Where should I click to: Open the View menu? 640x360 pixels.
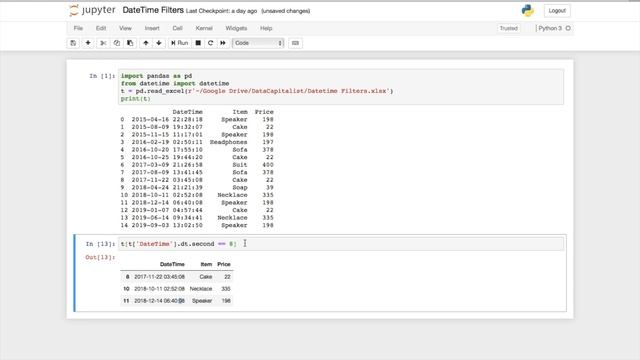(x=125, y=28)
